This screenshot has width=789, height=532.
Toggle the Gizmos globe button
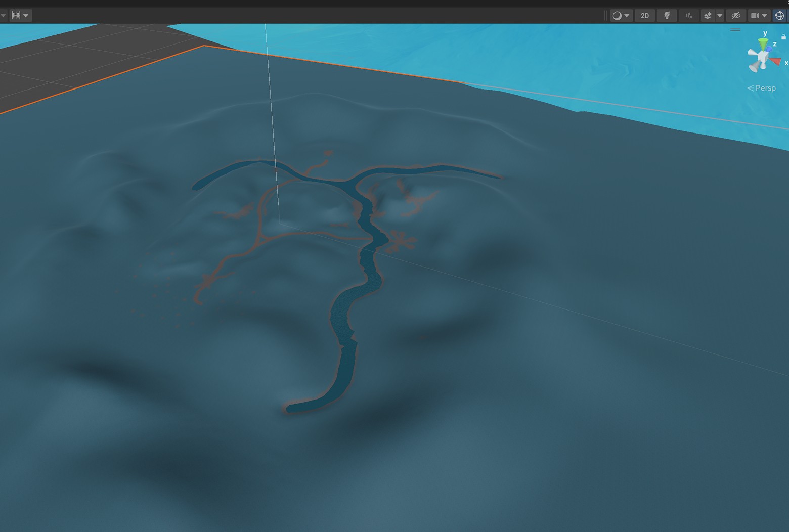point(779,15)
